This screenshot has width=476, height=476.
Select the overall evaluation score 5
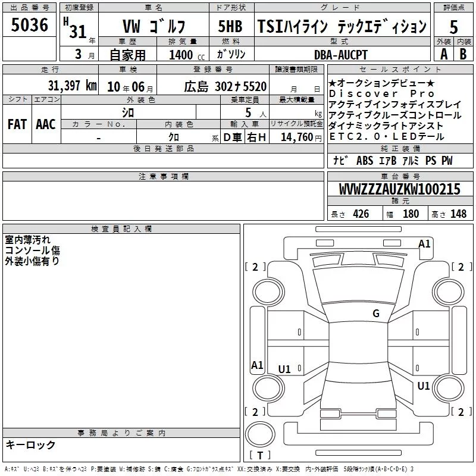[x=453, y=27]
